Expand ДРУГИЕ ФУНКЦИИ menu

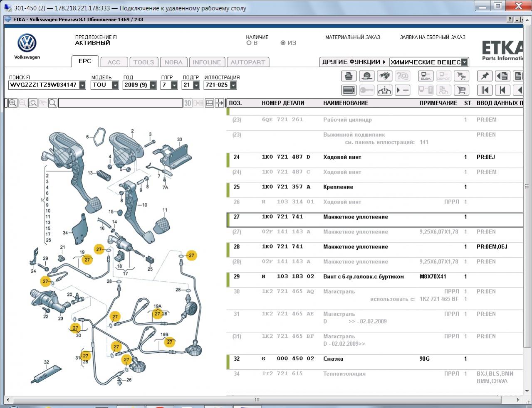pyautogui.click(x=354, y=62)
